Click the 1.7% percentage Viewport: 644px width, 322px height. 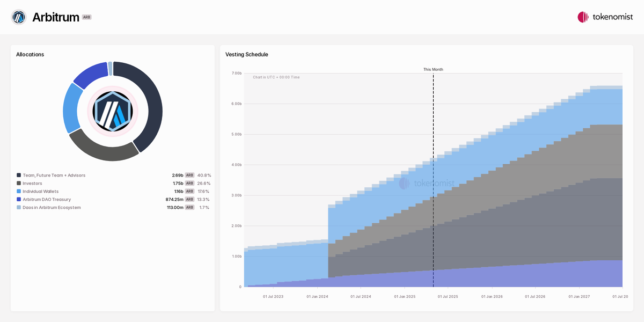point(204,208)
